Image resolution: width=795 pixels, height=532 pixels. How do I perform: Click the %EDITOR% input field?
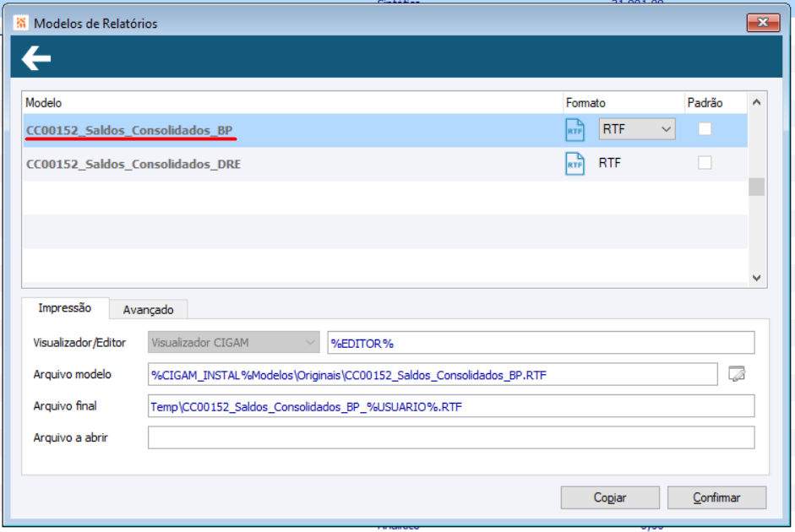(541, 343)
